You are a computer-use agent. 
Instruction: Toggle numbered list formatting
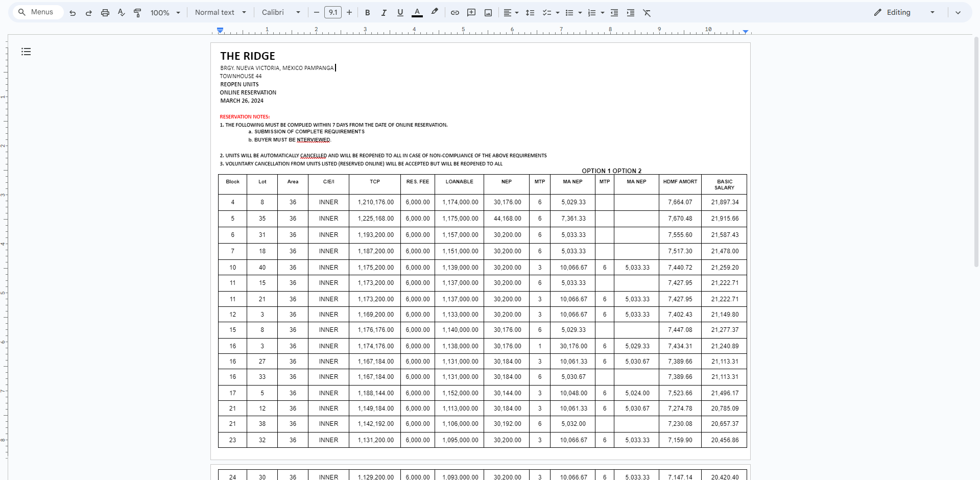(592, 13)
